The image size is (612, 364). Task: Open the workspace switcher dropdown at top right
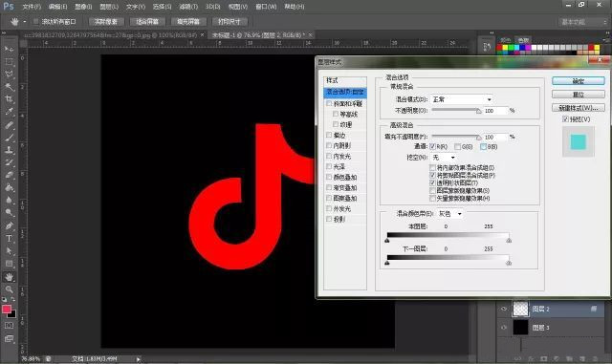coord(583,22)
